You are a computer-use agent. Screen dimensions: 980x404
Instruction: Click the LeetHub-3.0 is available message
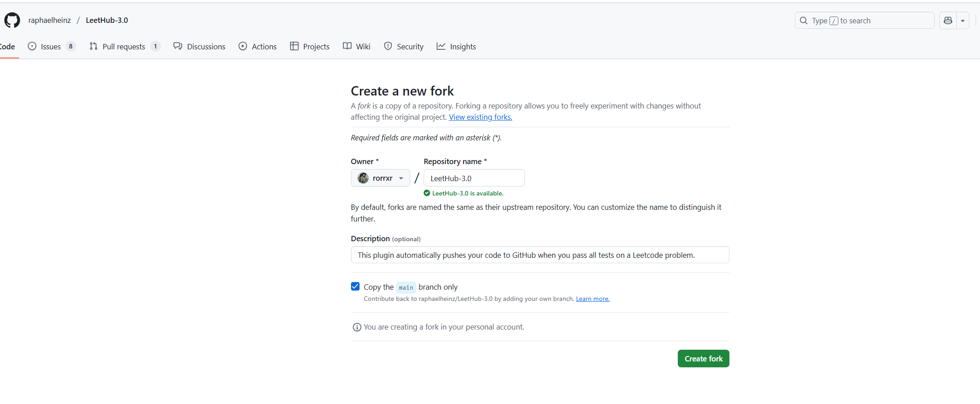point(468,193)
